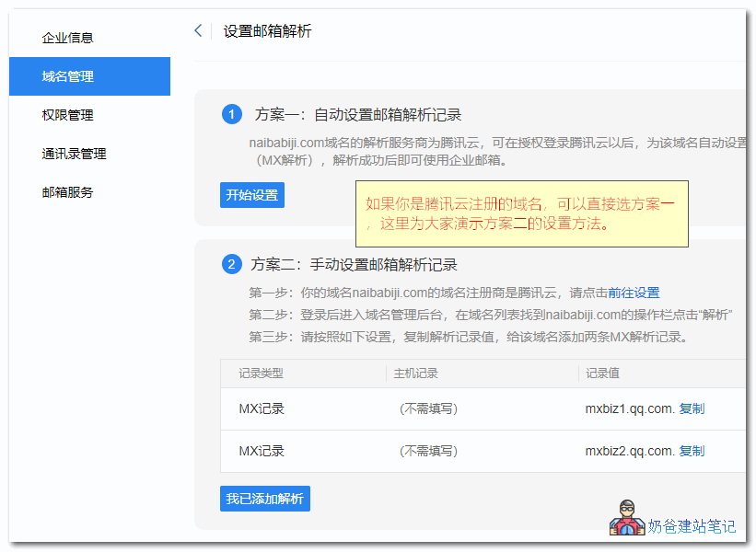Image resolution: width=756 pixels, height=552 pixels.
Task: Click the numbered badge for 方案一
Action: 231,114
